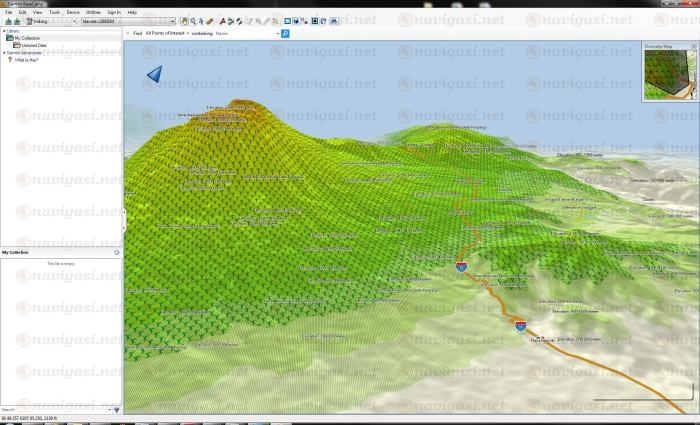
Task: Click the blue north compass arrow
Action: 154,74
